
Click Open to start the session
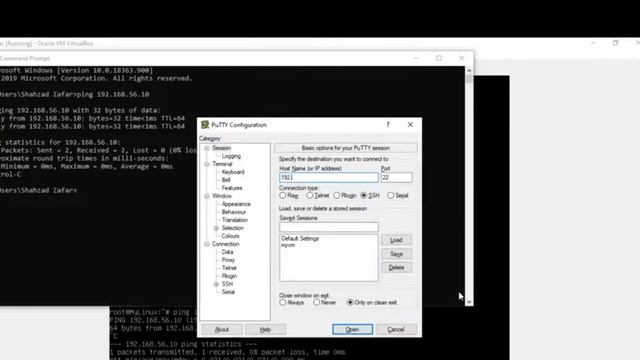352,329
